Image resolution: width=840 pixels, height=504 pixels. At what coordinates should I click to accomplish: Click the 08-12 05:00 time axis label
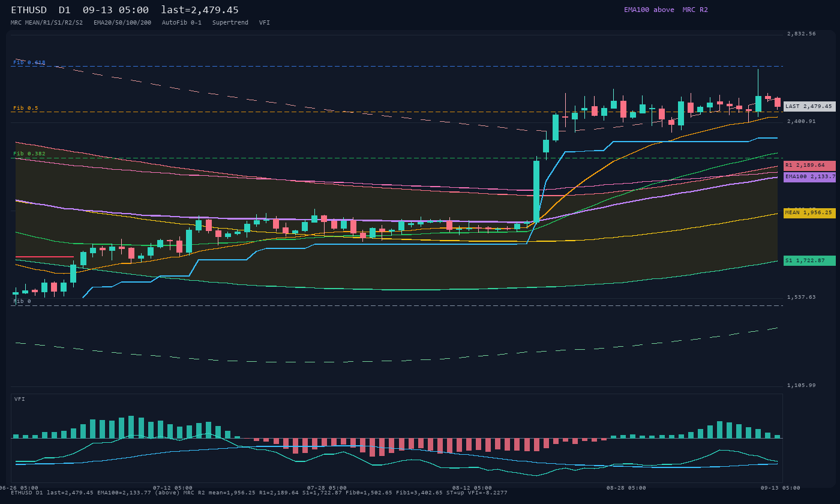pos(472,488)
